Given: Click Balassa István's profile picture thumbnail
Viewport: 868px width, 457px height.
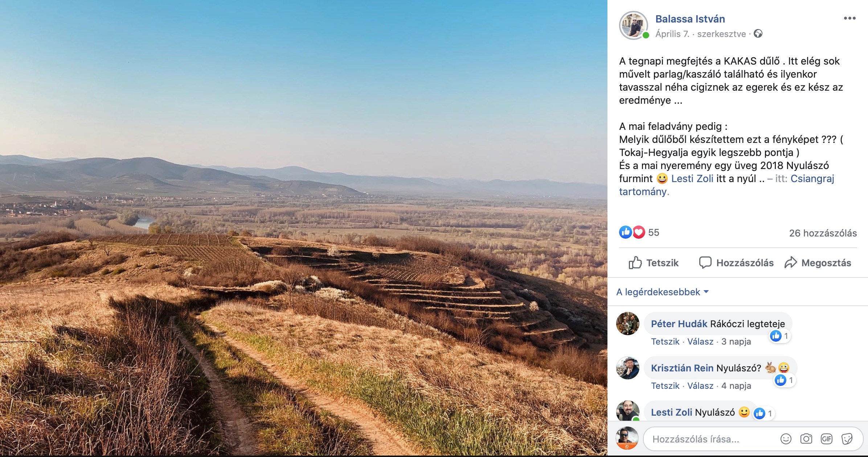Looking at the screenshot, I should [633, 25].
